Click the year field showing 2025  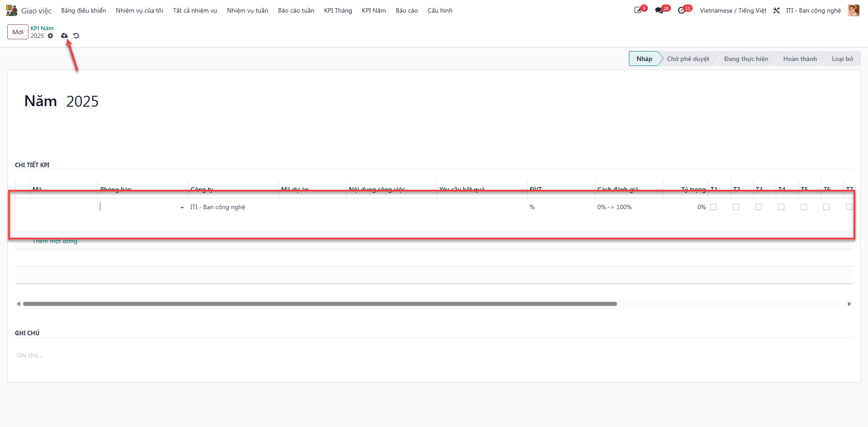(82, 101)
